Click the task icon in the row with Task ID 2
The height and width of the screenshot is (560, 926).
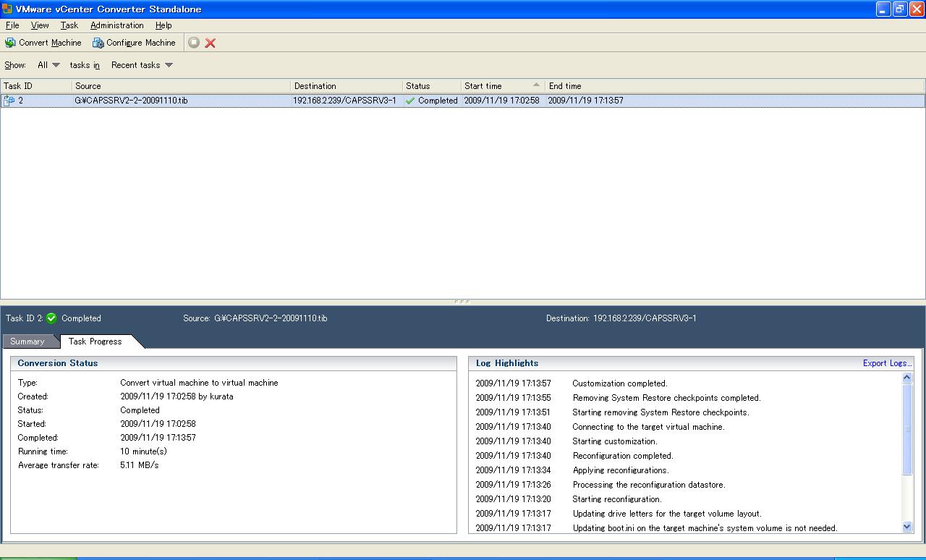tap(9, 101)
